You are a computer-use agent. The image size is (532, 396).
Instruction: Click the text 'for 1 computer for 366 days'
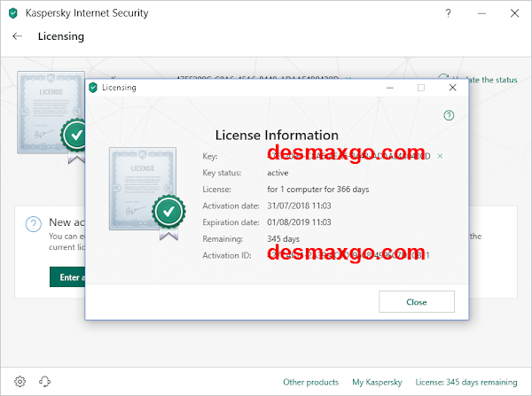[x=318, y=190]
